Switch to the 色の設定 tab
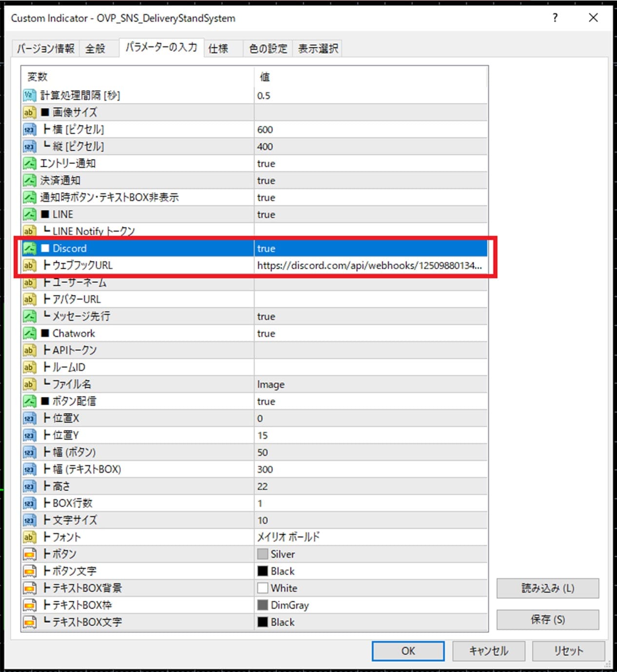 pyautogui.click(x=268, y=48)
